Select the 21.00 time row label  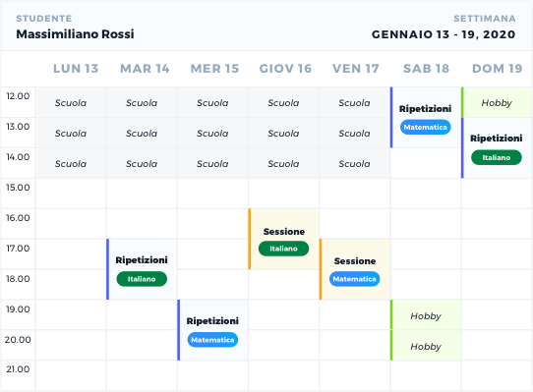[18, 369]
